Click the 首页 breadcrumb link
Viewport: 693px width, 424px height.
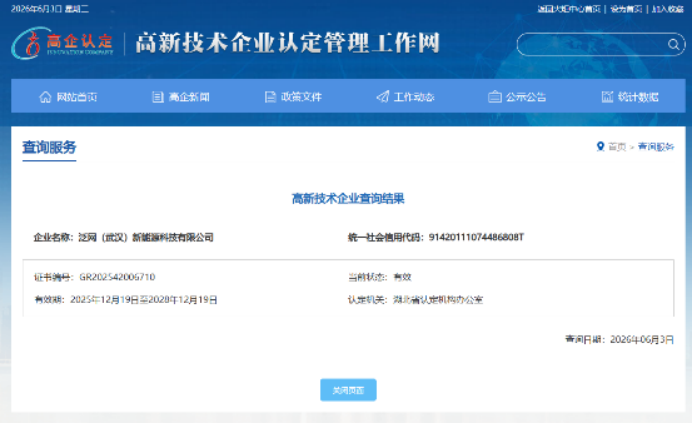[617, 146]
